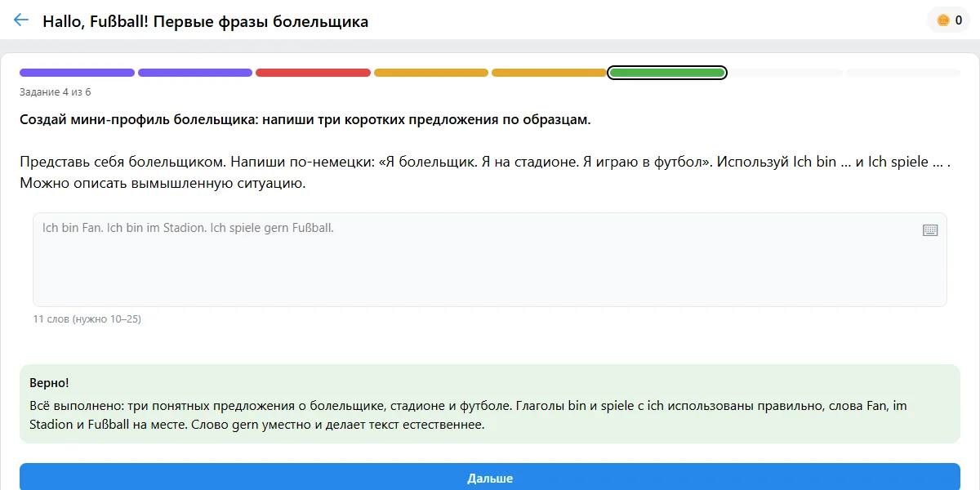This screenshot has height=490, width=980.
Task: Click the lesson title Hallo, Fußball!
Action: 205,21
